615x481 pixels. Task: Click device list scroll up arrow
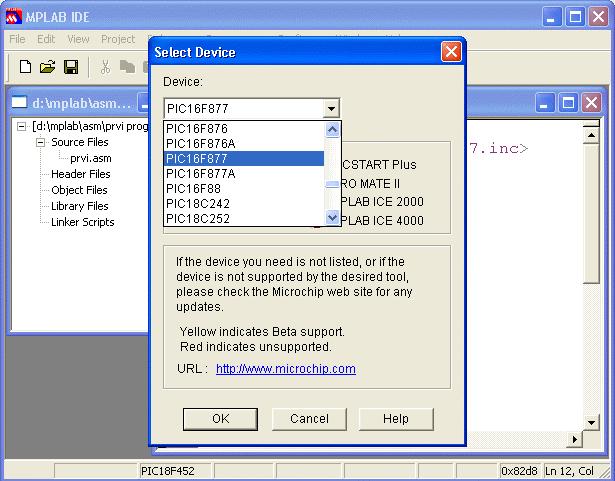(332, 129)
